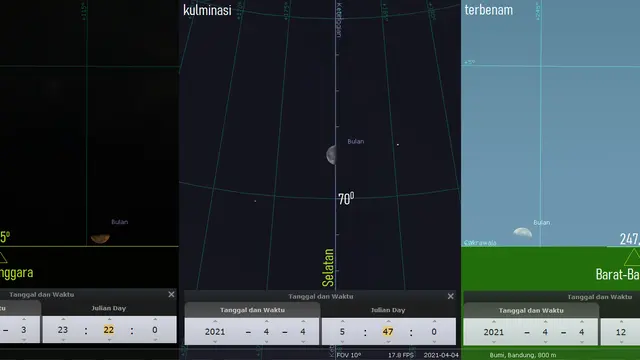
Task: Click the kulminasi caption text
Action: coord(207,10)
